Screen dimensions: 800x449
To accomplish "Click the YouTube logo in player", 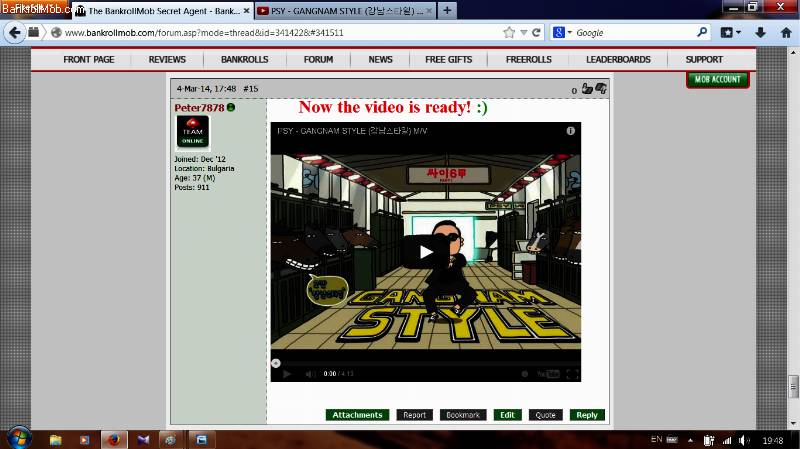I will [x=548, y=374].
